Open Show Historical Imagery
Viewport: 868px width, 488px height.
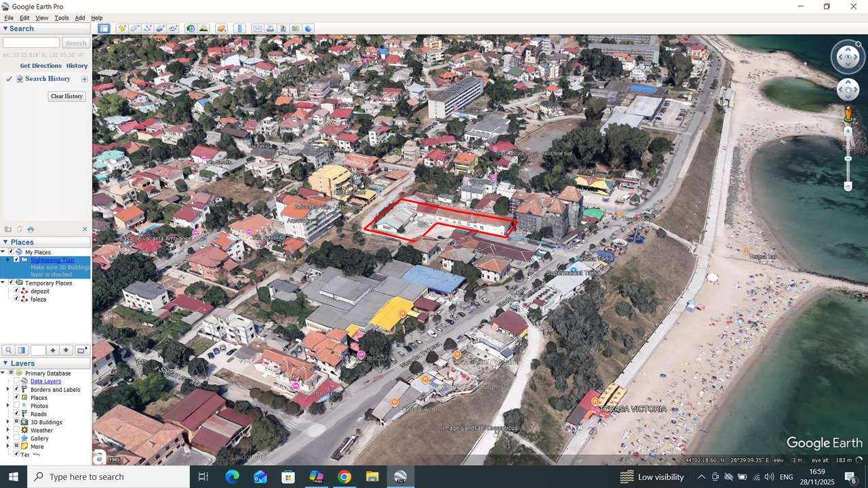coord(189,28)
